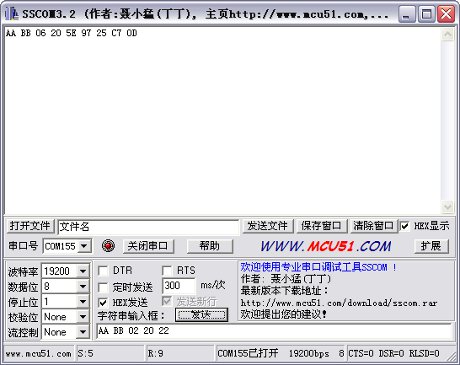Enable the RTS checkbox
This screenshot has height=365, width=460.
pyautogui.click(x=167, y=270)
